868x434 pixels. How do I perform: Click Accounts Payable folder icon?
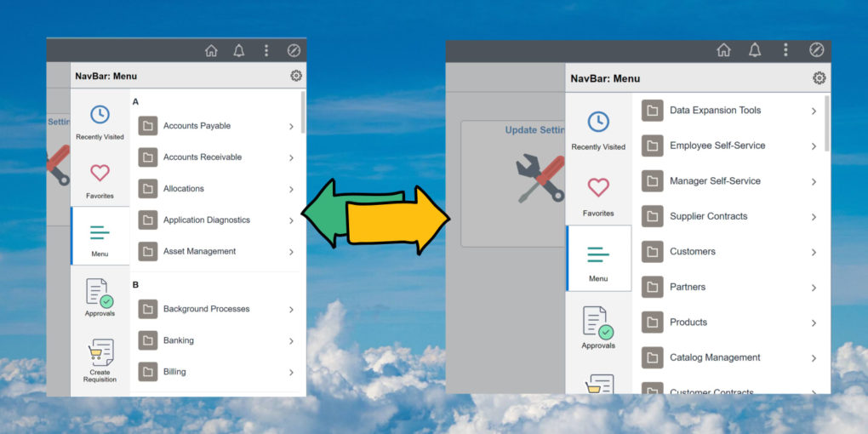tap(148, 126)
